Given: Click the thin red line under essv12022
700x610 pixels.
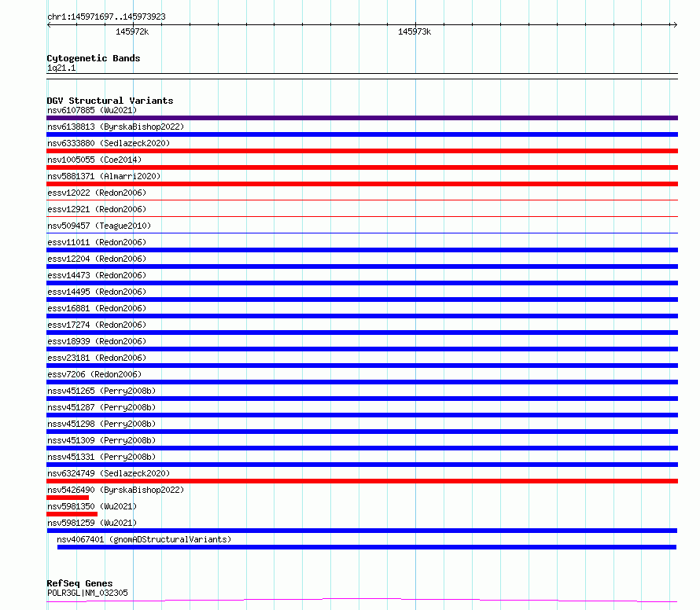Looking at the screenshot, I should click(362, 200).
